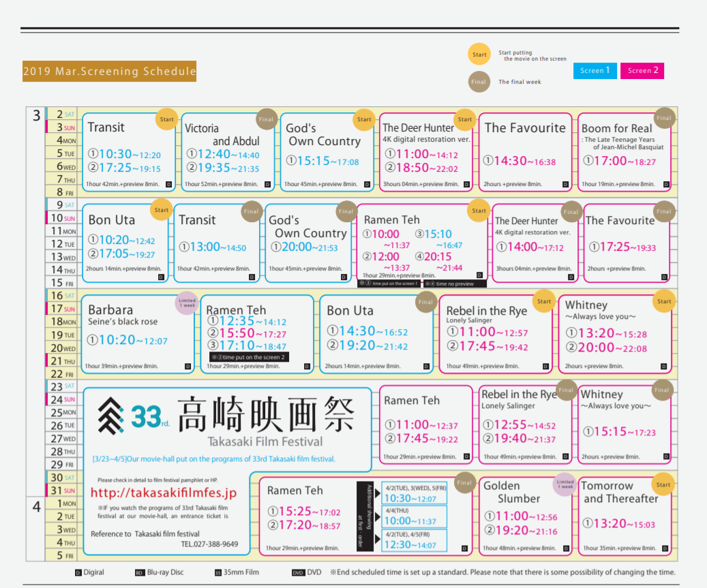Image resolution: width=707 pixels, height=588 pixels.
Task: Click the 35mm Film icon in footer legend
Action: [218, 573]
